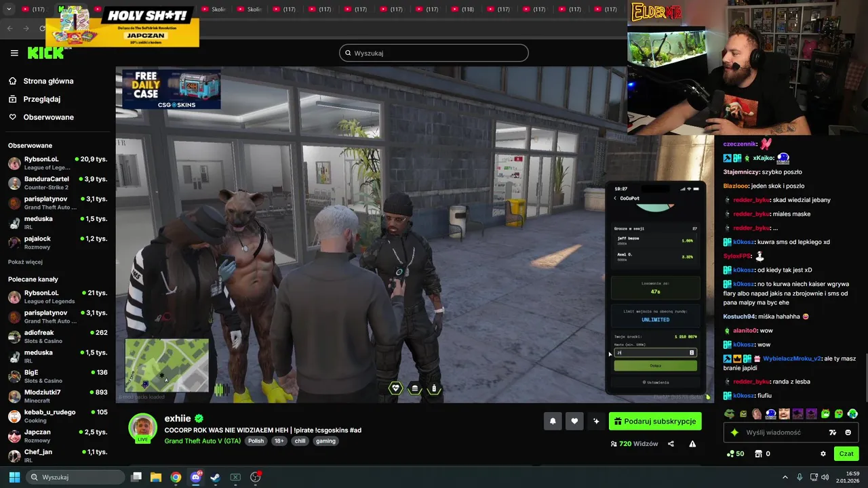The height and width of the screenshot is (488, 868).
Task: Send message with the Czat button
Action: click(846, 453)
